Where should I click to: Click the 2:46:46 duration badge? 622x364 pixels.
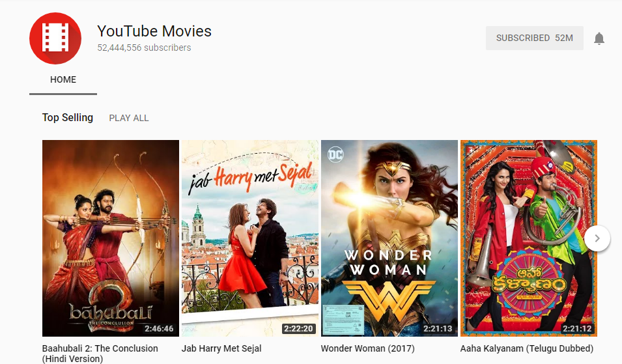[159, 329]
